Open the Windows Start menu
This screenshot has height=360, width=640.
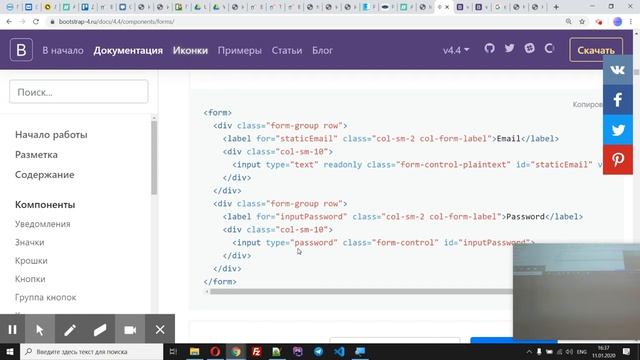[x=10, y=351]
